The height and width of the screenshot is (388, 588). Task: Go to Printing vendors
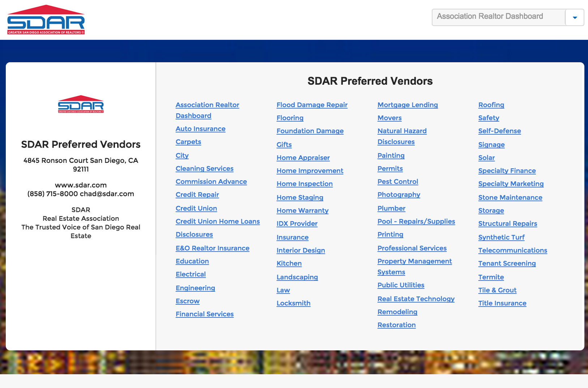[x=390, y=235]
